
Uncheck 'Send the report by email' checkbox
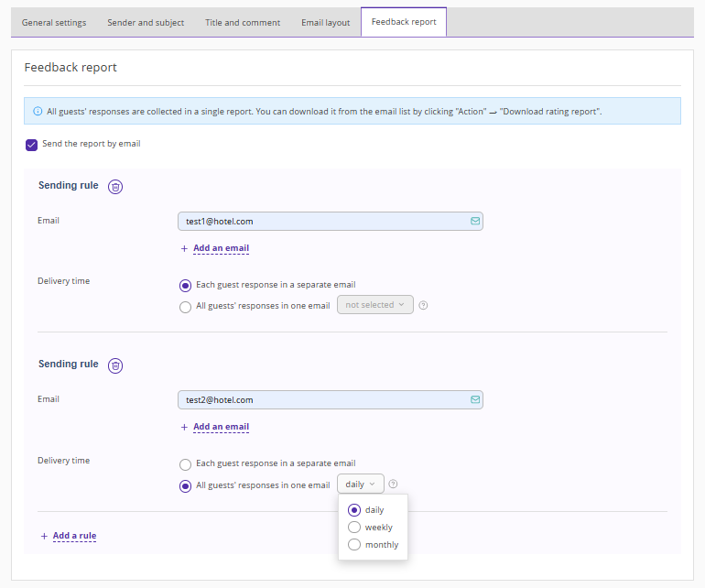click(31, 145)
